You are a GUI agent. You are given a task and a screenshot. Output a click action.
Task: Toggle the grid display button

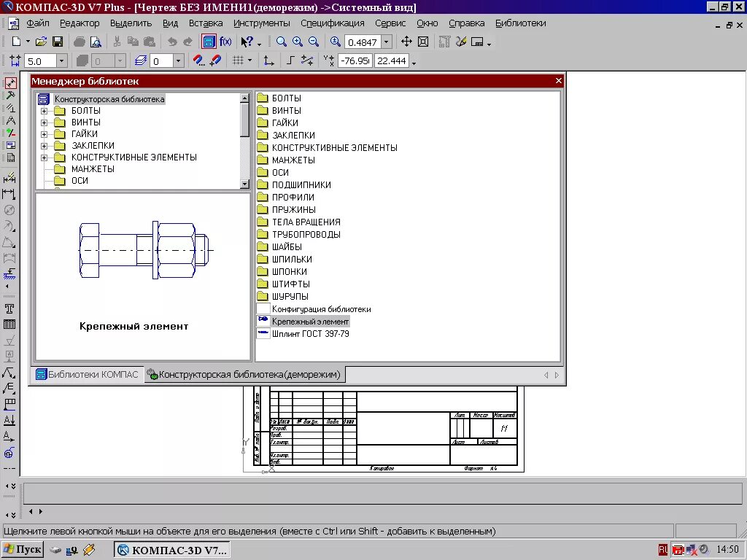click(238, 61)
